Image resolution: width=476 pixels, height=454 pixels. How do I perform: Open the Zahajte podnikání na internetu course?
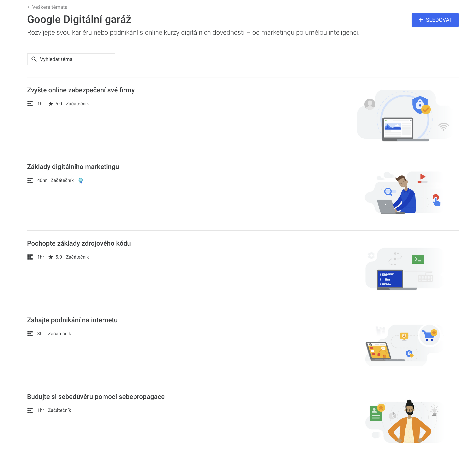point(72,320)
